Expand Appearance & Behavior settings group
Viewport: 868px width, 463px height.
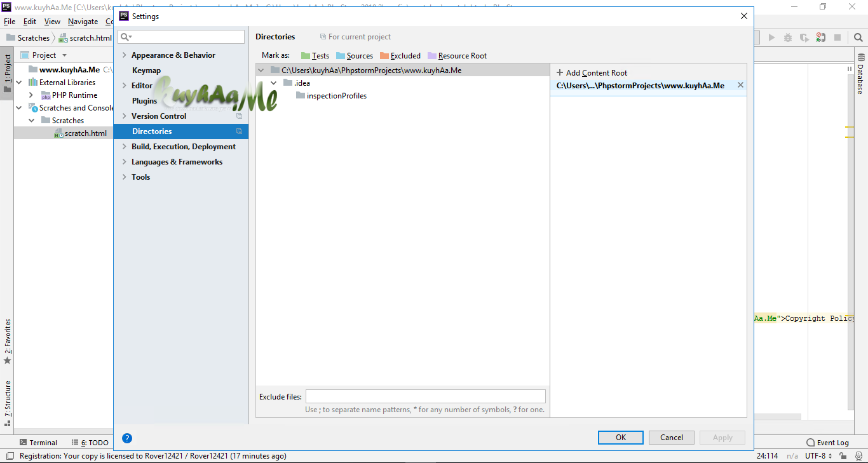[x=125, y=55]
